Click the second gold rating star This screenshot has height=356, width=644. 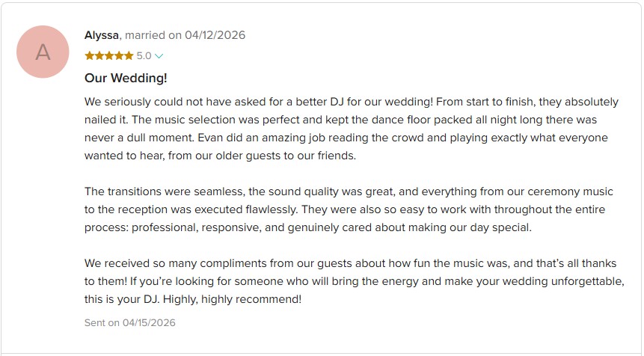(99, 56)
